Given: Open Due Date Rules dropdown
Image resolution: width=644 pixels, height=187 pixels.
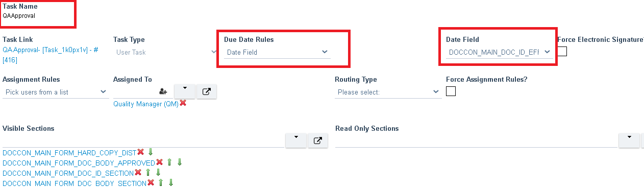Looking at the screenshot, I should [277, 52].
